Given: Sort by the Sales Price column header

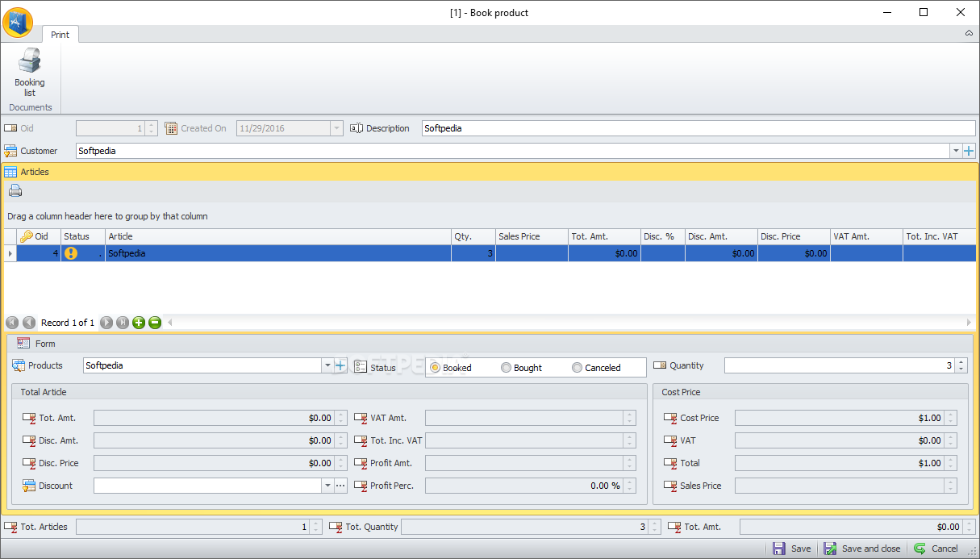Looking at the screenshot, I should [532, 236].
